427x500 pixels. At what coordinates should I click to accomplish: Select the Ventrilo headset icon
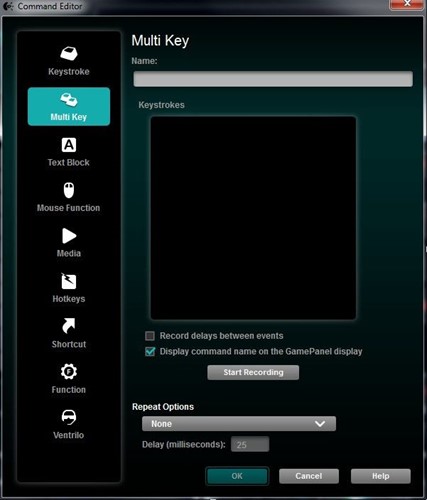pos(69,417)
